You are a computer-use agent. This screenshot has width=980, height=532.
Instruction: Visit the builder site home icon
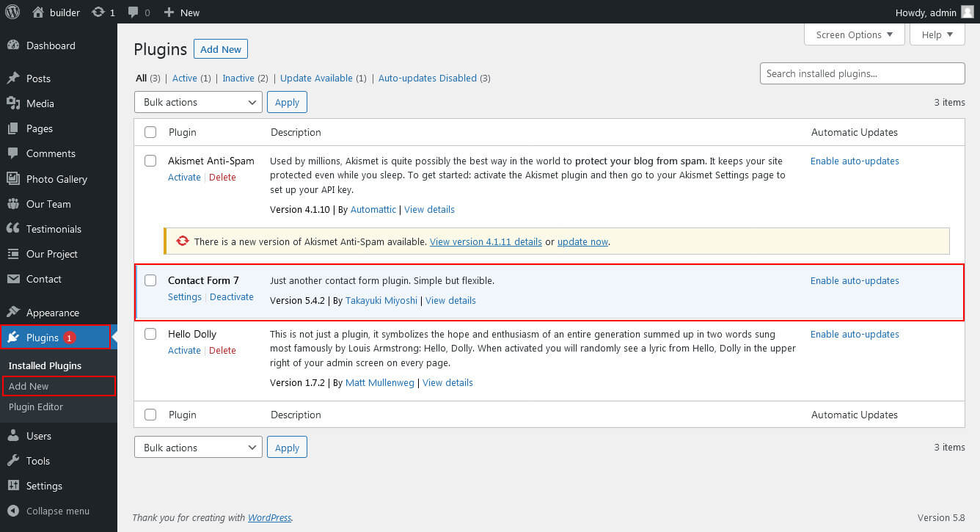click(38, 12)
